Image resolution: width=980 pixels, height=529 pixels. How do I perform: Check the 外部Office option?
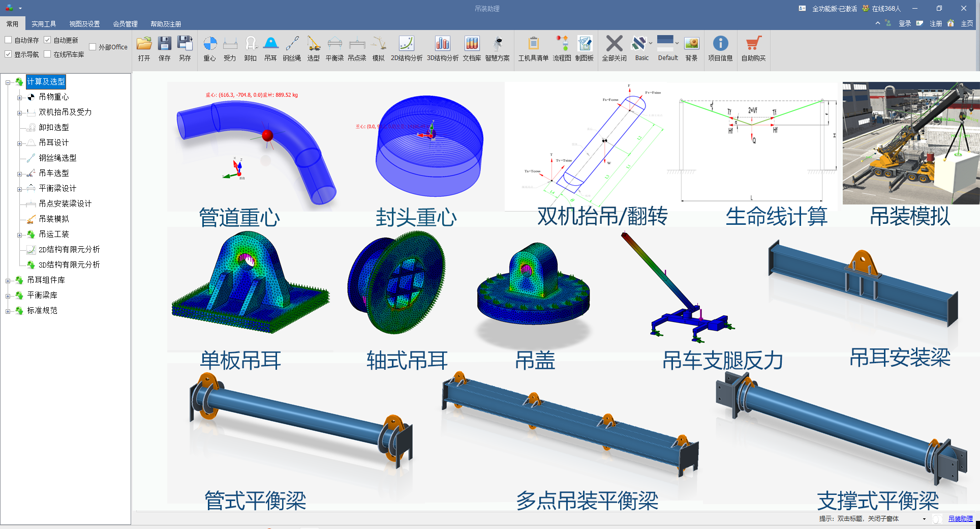(93, 47)
